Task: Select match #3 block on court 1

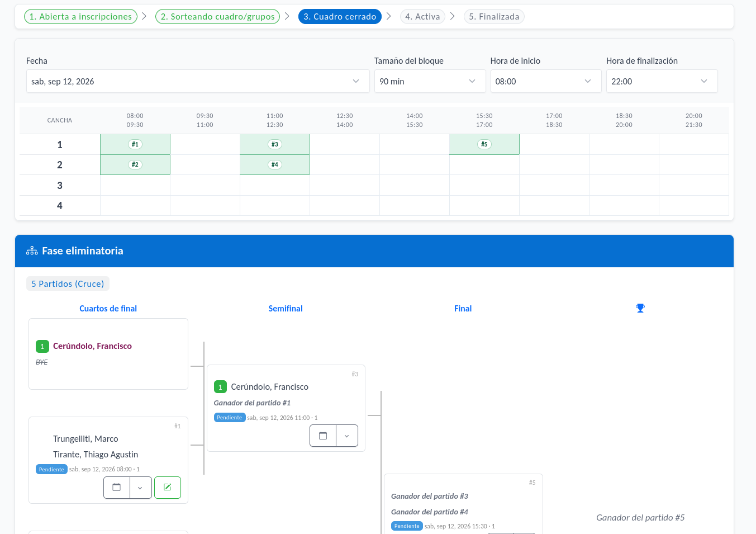Action: pos(275,144)
